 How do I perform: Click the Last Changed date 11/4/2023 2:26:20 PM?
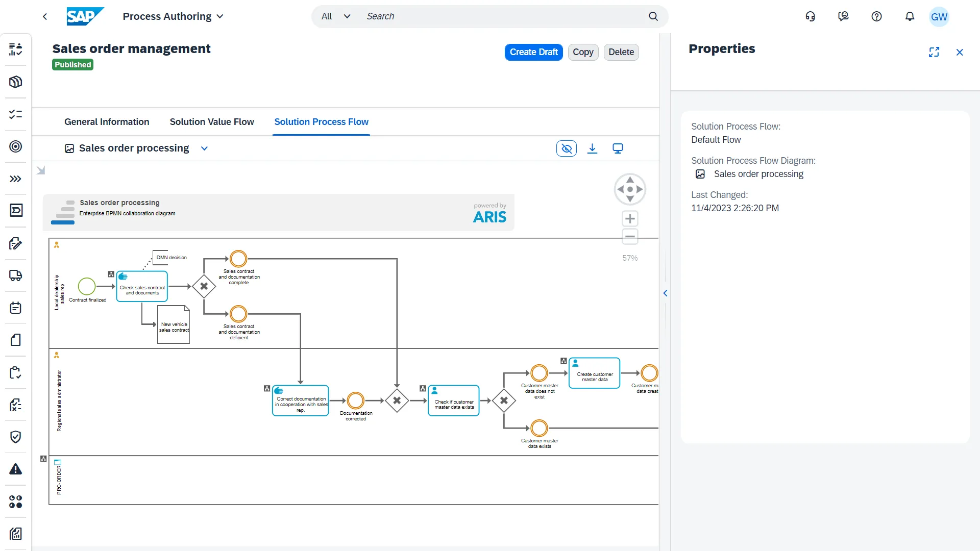coord(735,208)
